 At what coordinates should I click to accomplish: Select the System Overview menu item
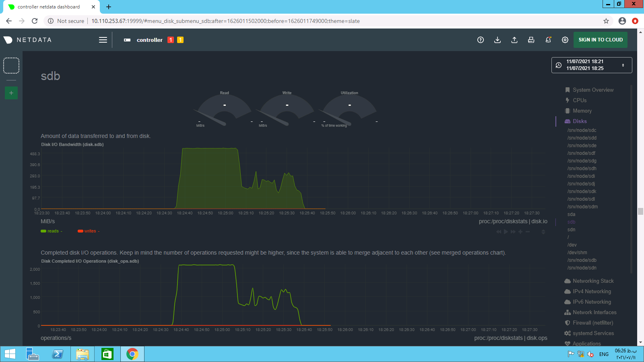[x=593, y=90]
